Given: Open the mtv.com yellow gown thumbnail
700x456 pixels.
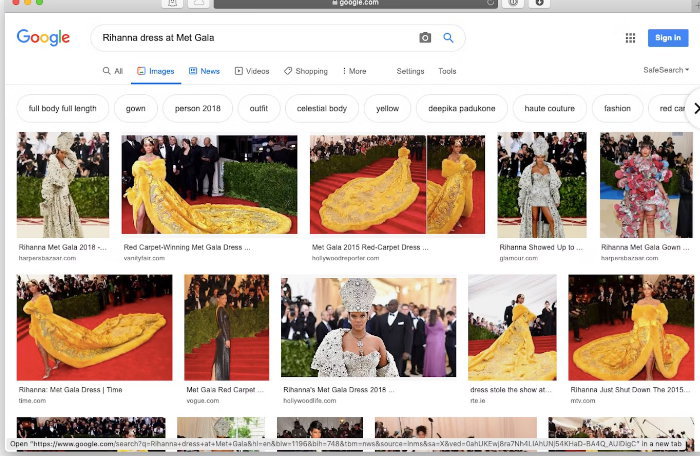Looking at the screenshot, I should pyautogui.click(x=631, y=327).
